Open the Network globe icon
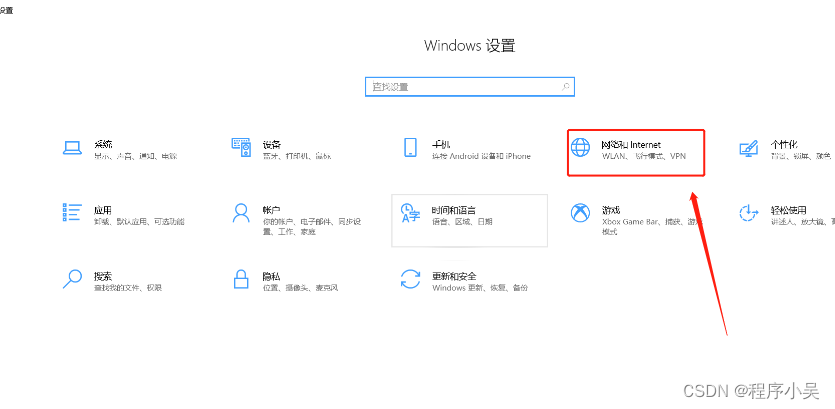This screenshot has width=835, height=409. (x=580, y=148)
